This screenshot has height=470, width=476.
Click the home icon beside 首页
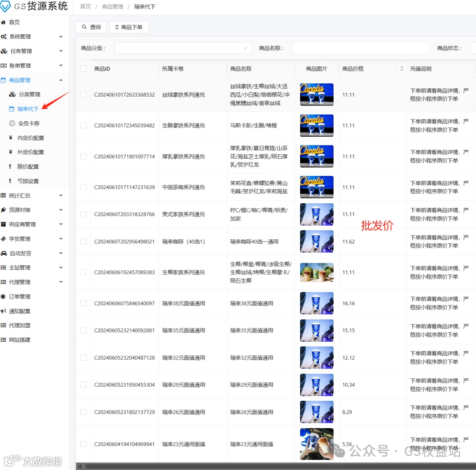pyautogui.click(x=4, y=22)
